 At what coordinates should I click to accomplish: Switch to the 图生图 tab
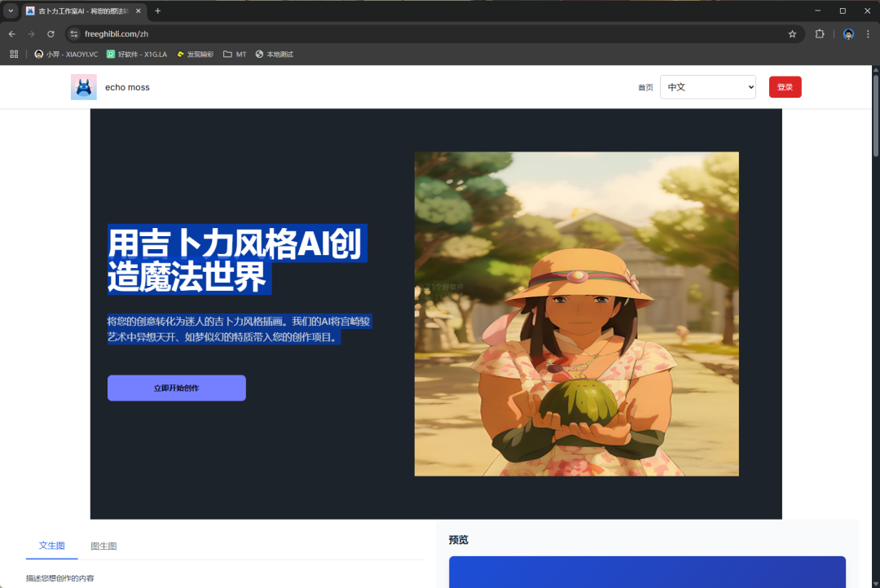point(103,546)
